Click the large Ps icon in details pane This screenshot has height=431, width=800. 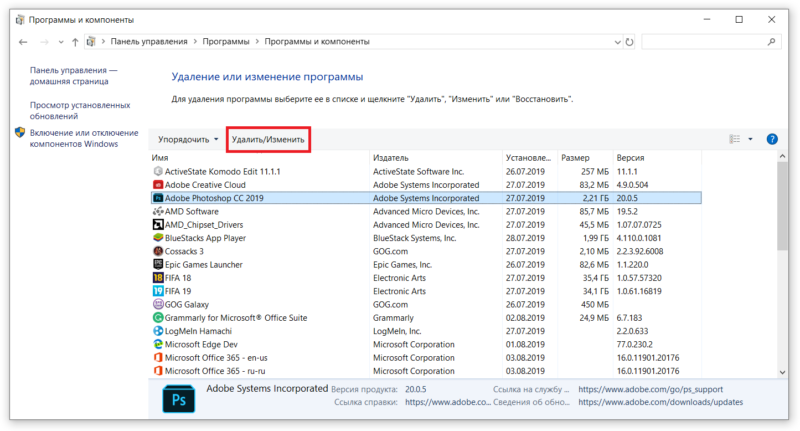179,399
